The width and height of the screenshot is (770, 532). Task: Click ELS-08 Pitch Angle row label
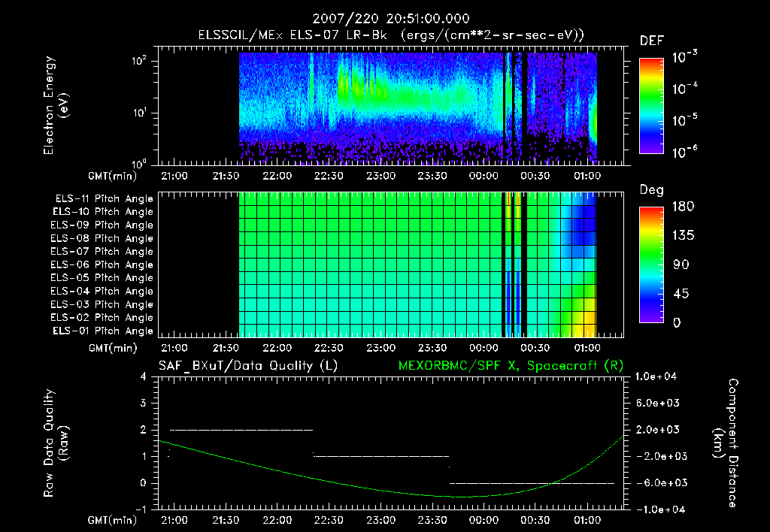coord(102,238)
